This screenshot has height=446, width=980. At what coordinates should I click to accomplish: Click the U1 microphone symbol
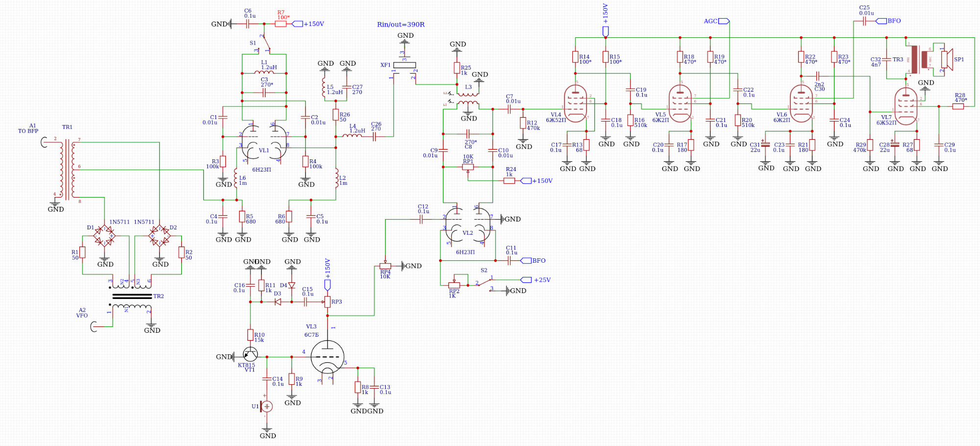coord(267,406)
